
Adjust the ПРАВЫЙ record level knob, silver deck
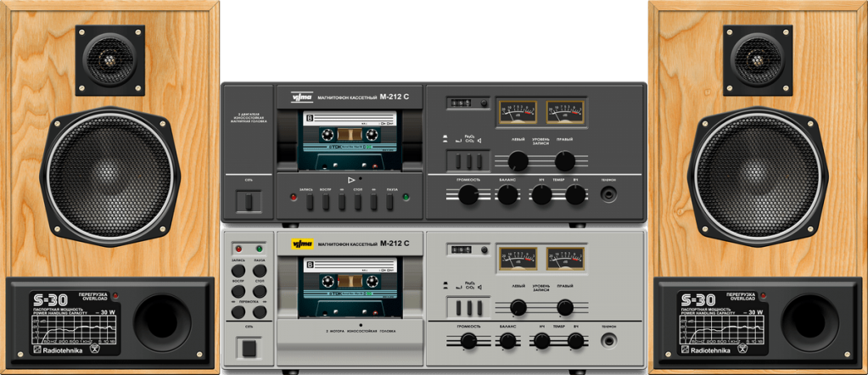click(x=565, y=307)
